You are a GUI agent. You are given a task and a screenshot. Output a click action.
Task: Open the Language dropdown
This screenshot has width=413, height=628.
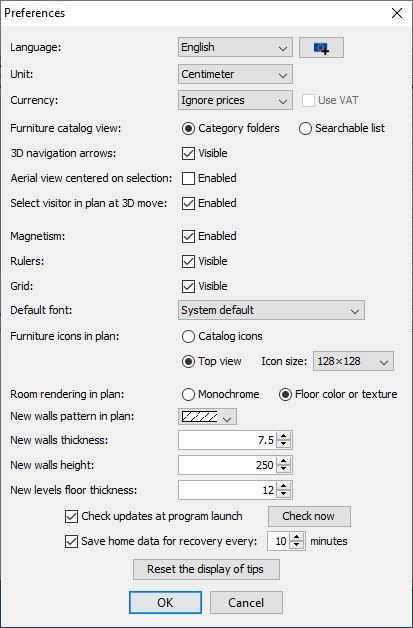click(x=235, y=48)
